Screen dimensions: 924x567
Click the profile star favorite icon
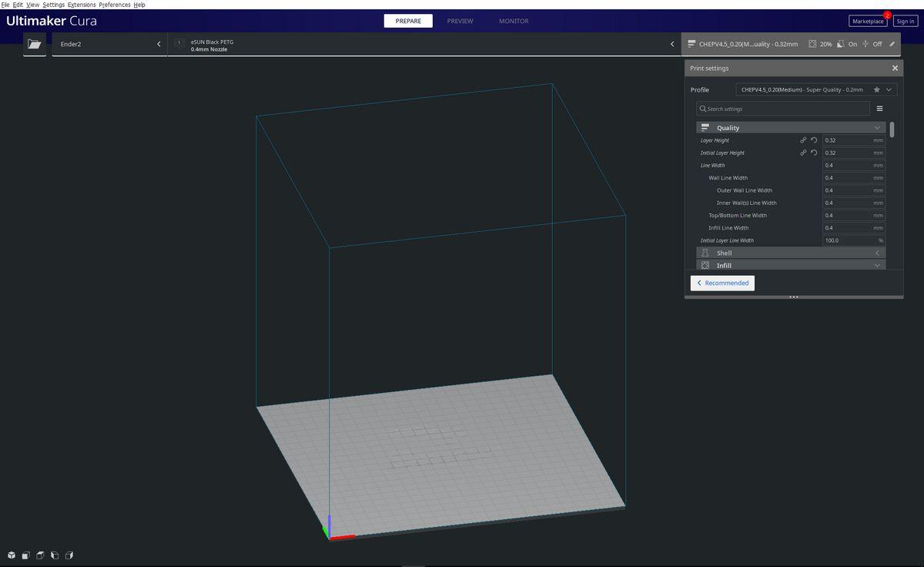tap(877, 89)
